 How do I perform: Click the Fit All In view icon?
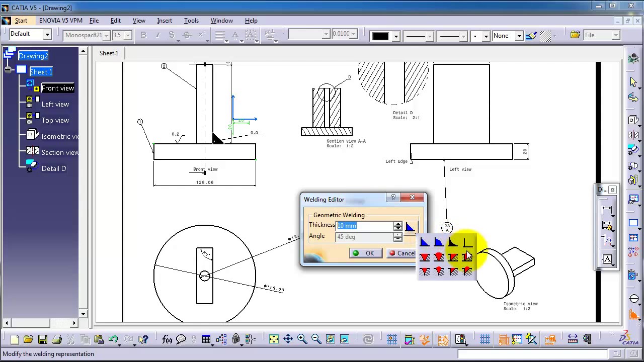274,339
